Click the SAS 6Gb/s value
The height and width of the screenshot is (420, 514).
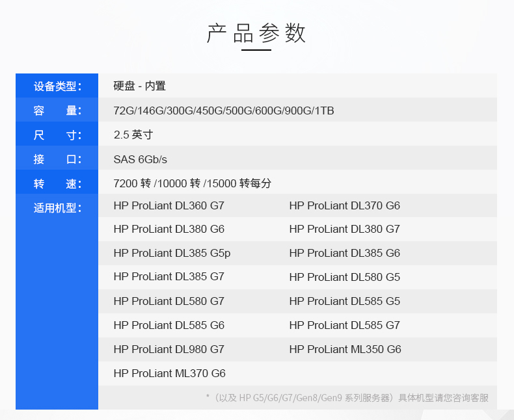pos(141,159)
